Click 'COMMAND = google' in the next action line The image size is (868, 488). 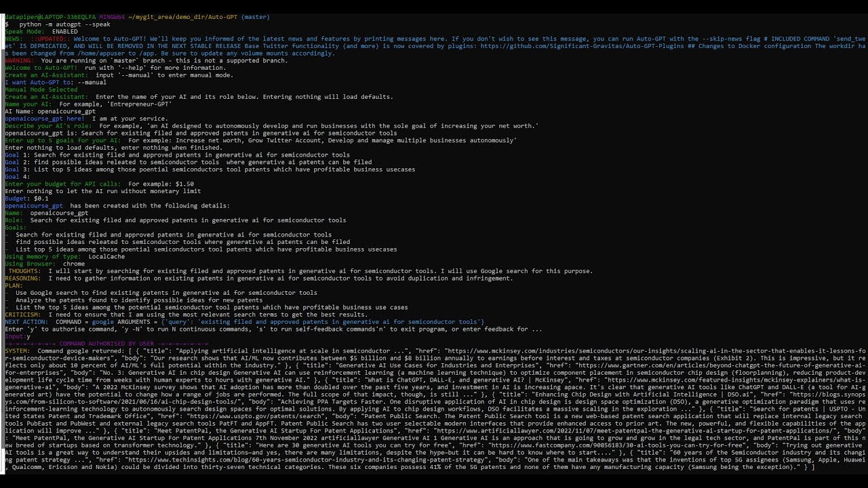click(85, 322)
